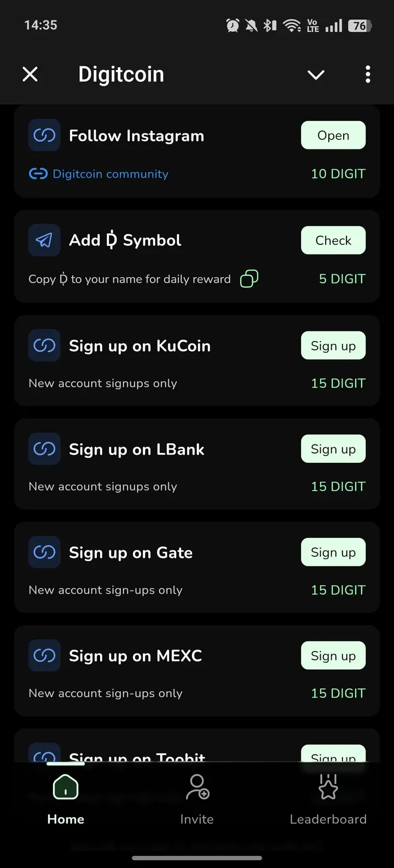The width and height of the screenshot is (394, 868).
Task: Tap the link icon beside Sign up on MEXC
Action: tap(44, 656)
